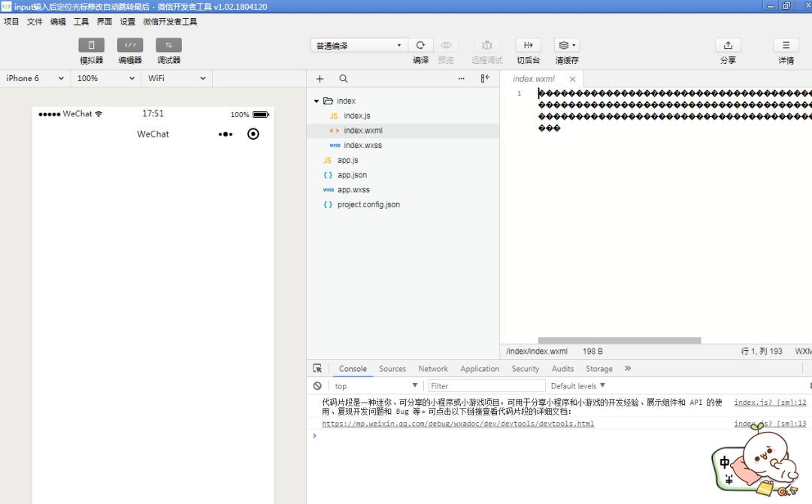The width and height of the screenshot is (812, 504).
Task: Open the 微信开发者工具 menu
Action: 170,21
